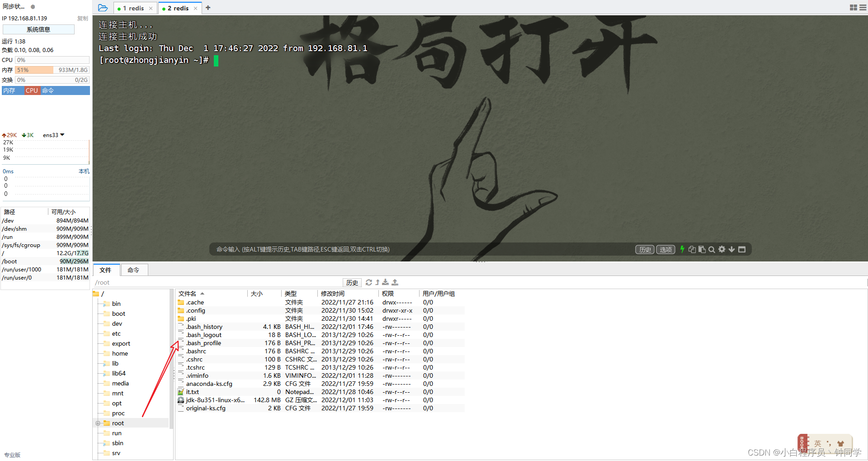The image size is (868, 461).
Task: Open command history from the terminal input bar
Action: (x=645, y=249)
